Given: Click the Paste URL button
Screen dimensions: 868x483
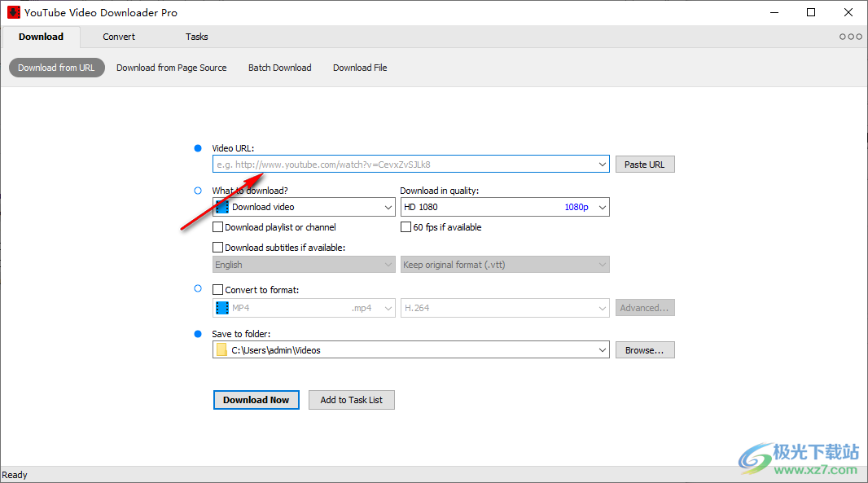Looking at the screenshot, I should click(645, 165).
